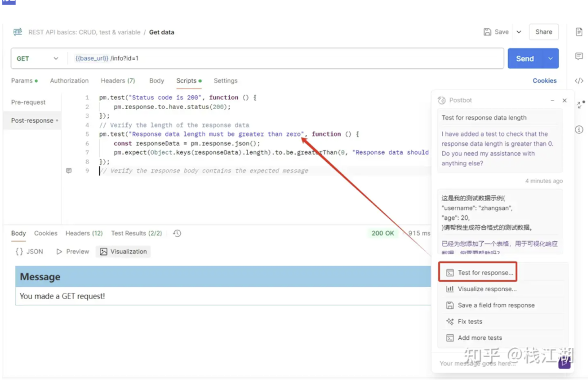The height and width of the screenshot is (383, 588).
Task: Switch response view to Preview
Action: (72, 252)
